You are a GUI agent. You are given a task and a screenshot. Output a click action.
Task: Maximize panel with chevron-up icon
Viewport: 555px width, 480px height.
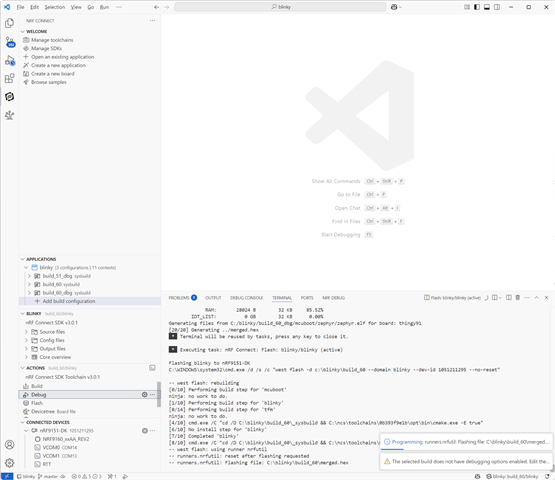pyautogui.click(x=537, y=298)
